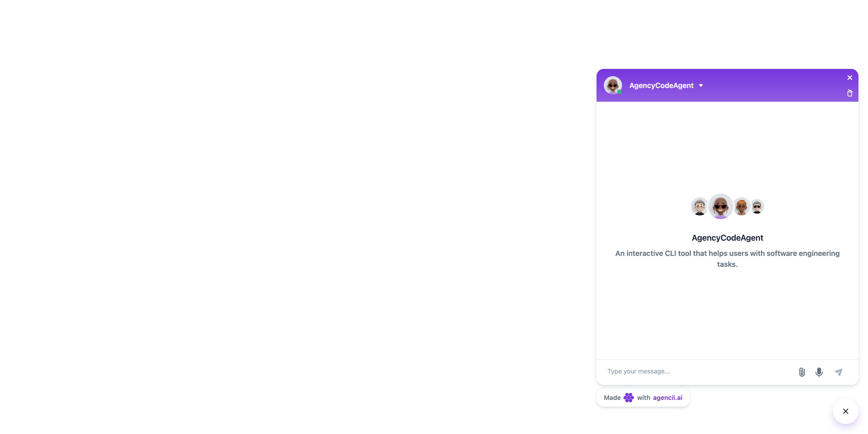Attach a file with the paperclip icon
The height and width of the screenshot is (434, 868).
tap(802, 372)
